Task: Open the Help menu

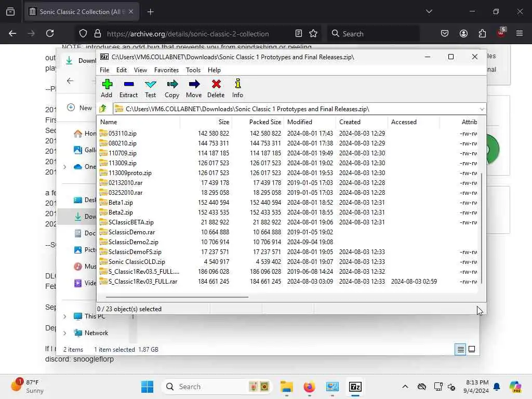Action: click(214, 70)
